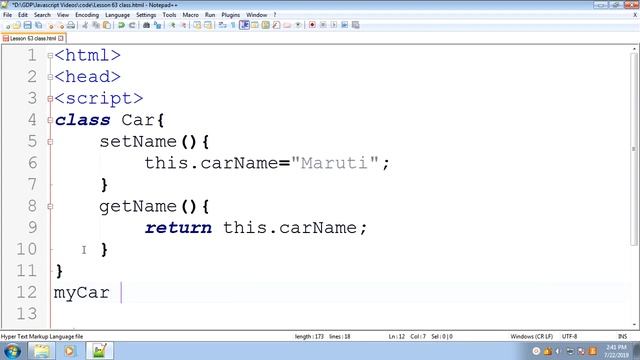
Task: Open the ? help menu
Action: [275, 15]
